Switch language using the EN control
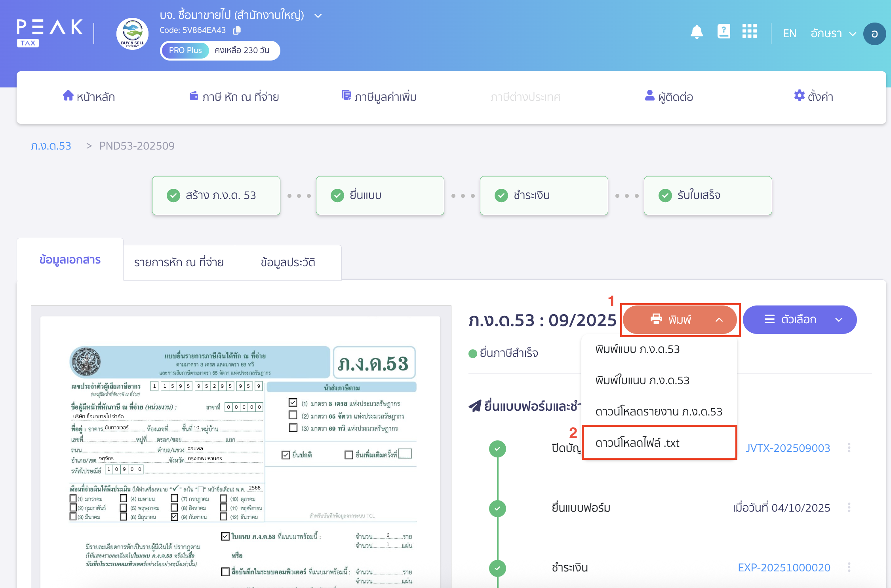The image size is (891, 588). (789, 33)
